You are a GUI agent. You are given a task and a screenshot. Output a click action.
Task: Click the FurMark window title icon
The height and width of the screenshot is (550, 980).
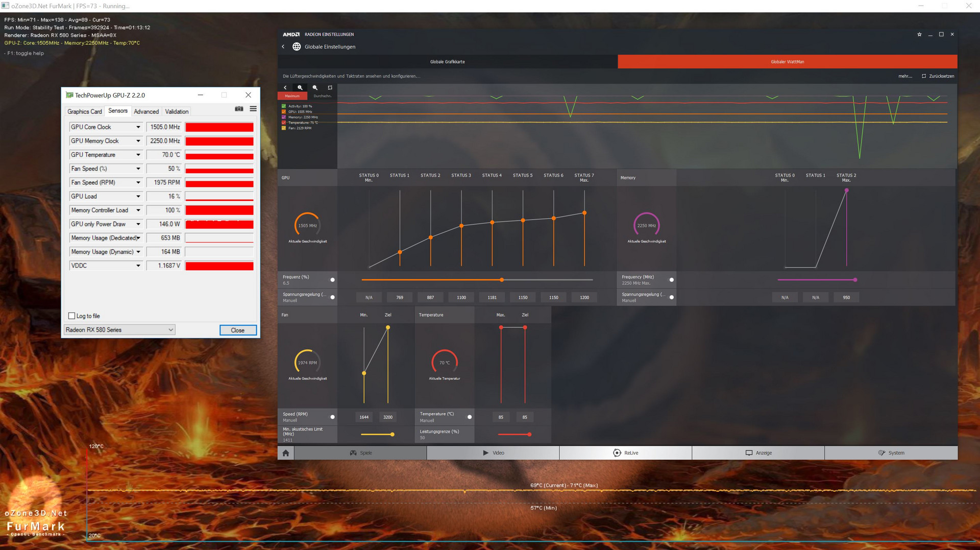tap(5, 6)
